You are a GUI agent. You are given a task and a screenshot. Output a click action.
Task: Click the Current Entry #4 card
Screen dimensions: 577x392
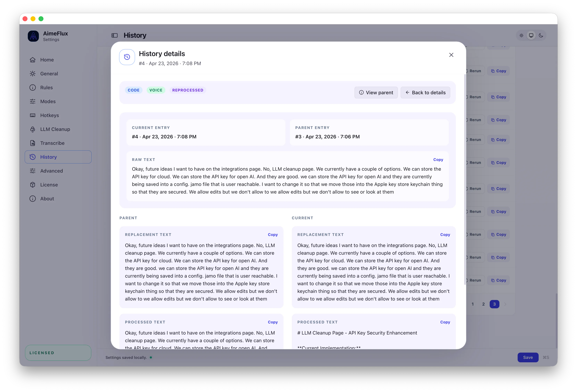click(x=206, y=132)
